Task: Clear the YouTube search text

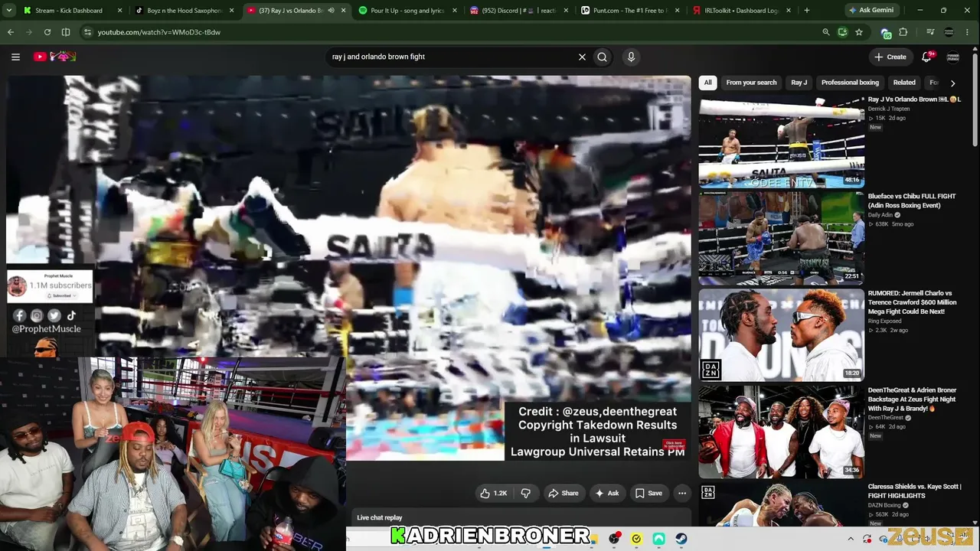Action: click(582, 57)
